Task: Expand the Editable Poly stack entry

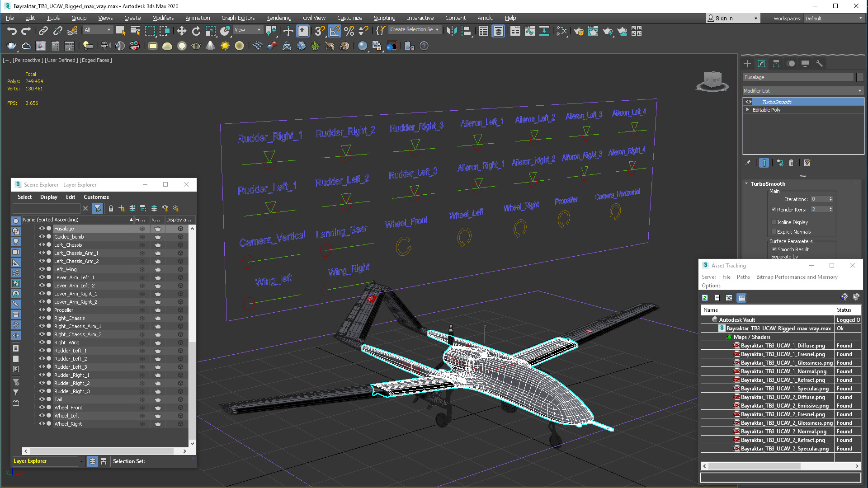Action: tap(748, 110)
